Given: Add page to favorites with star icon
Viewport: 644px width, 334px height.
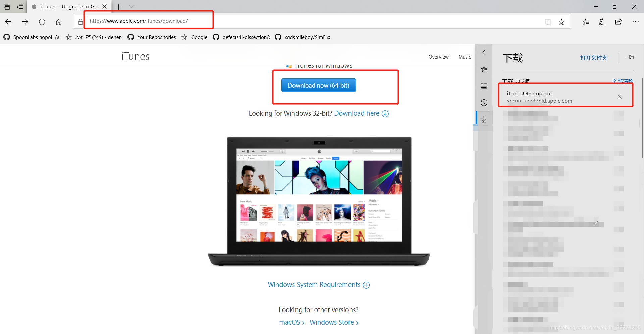Looking at the screenshot, I should tap(561, 22).
